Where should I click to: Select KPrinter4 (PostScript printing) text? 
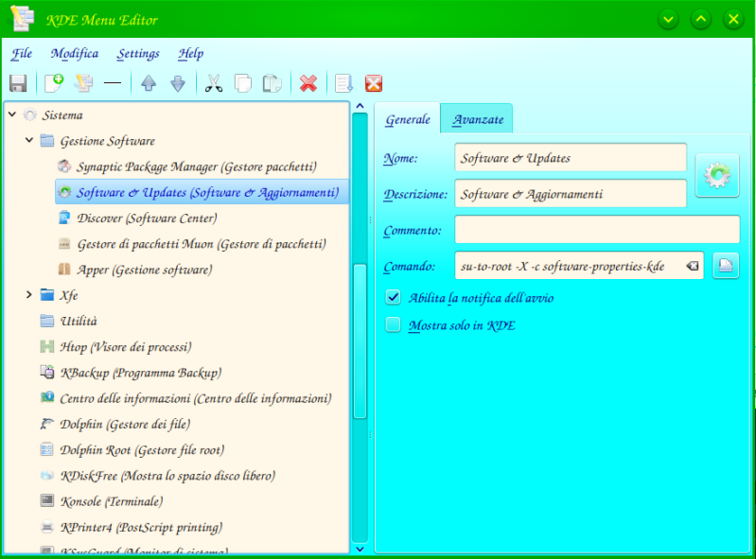[x=141, y=527]
